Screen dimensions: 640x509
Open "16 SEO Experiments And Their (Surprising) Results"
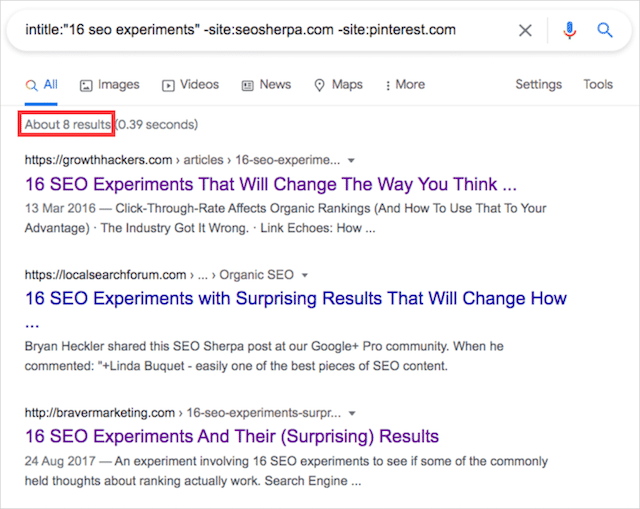231,436
